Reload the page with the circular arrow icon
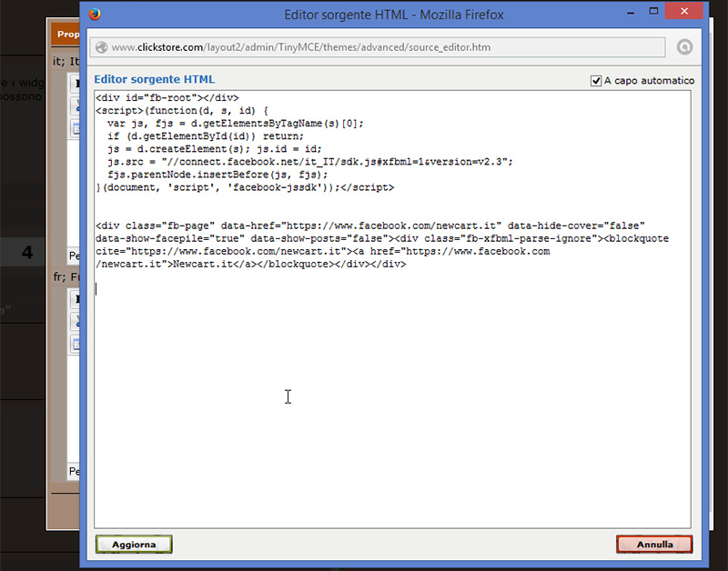Screen dimensions: 728x571 pyautogui.click(x=684, y=47)
